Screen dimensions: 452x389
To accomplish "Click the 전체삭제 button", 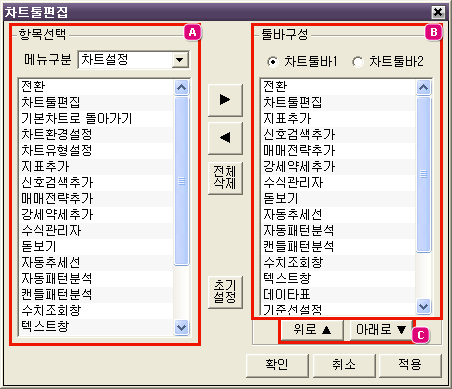I will (x=225, y=178).
